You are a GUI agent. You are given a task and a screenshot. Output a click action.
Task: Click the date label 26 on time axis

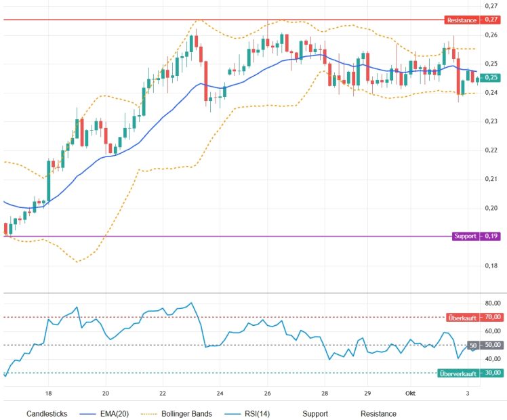click(x=268, y=393)
